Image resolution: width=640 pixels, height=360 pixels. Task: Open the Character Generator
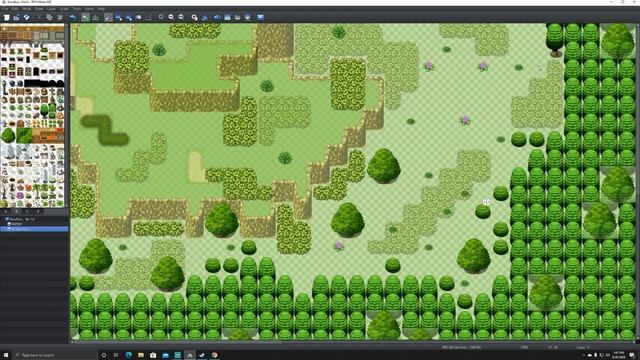[238, 17]
